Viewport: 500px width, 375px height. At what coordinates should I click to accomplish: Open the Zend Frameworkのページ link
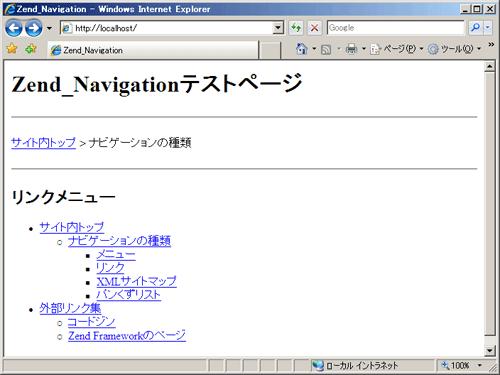coord(127,336)
